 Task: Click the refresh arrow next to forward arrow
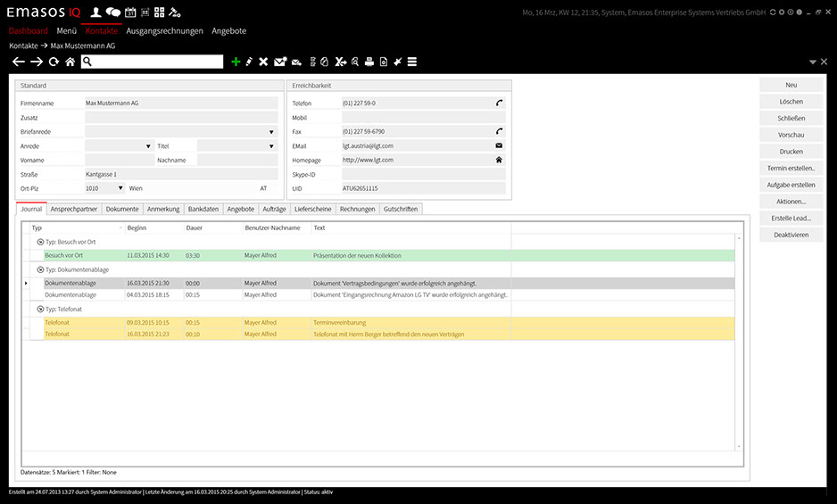(x=54, y=62)
